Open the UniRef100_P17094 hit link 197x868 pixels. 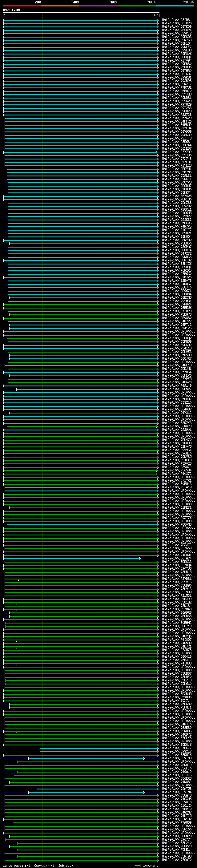point(176,61)
